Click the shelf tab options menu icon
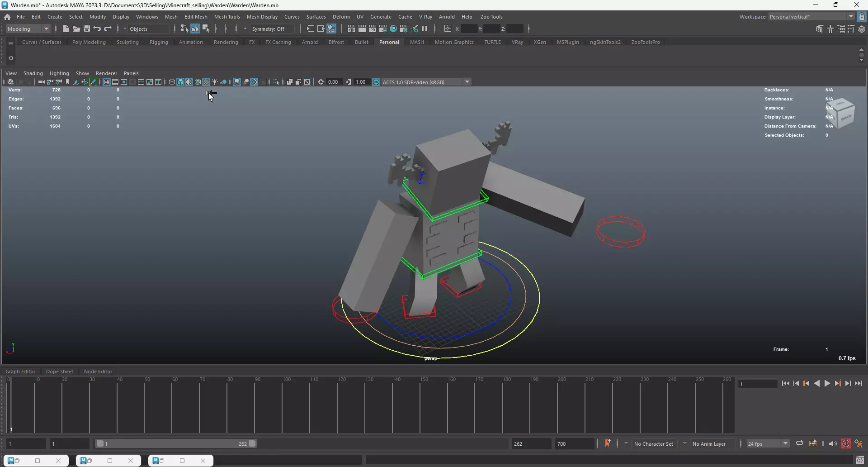 tap(11, 43)
